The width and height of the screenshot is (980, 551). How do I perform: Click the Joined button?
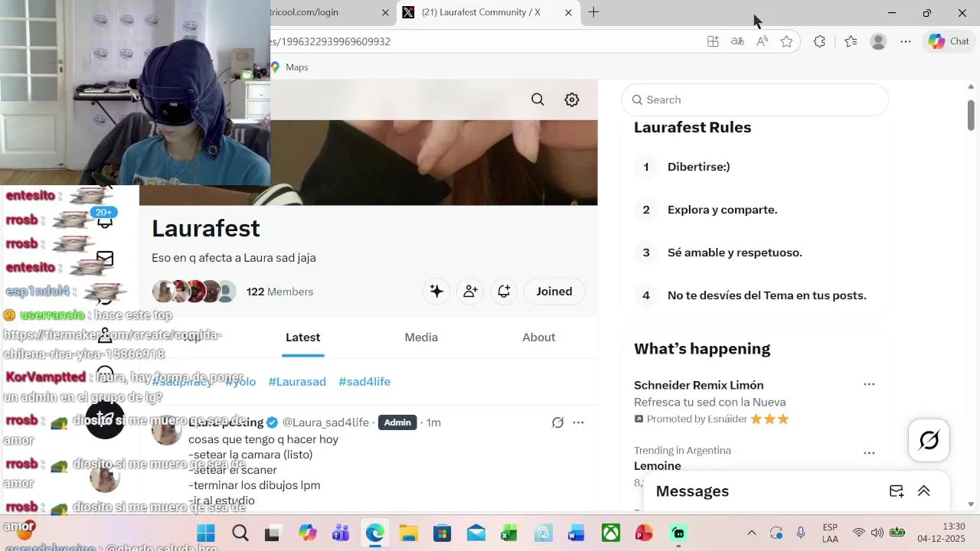pyautogui.click(x=554, y=292)
